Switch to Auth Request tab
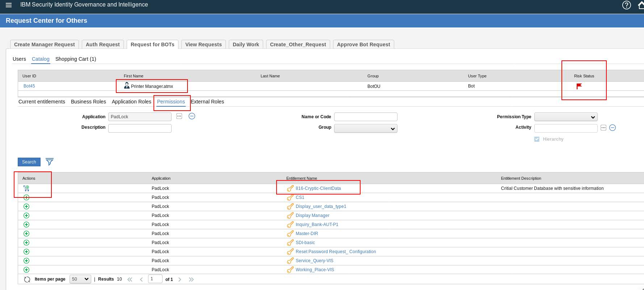Viewport: 644px width, 290px height. (x=103, y=44)
